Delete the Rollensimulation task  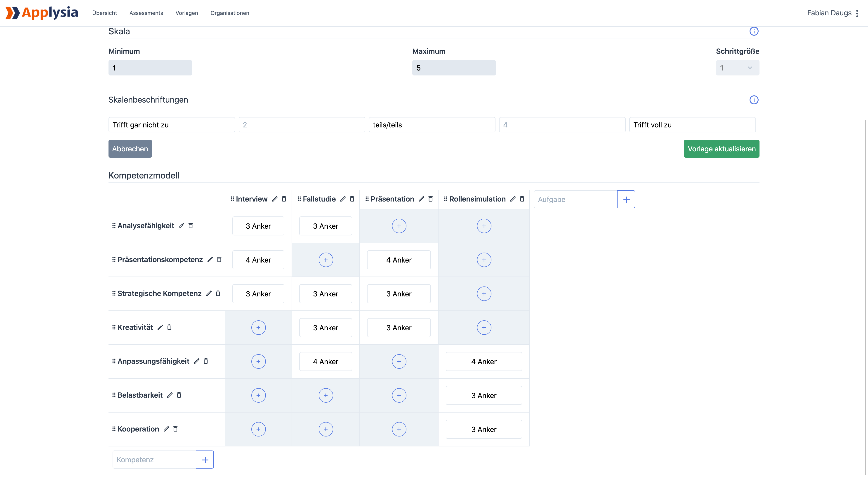[522, 199]
